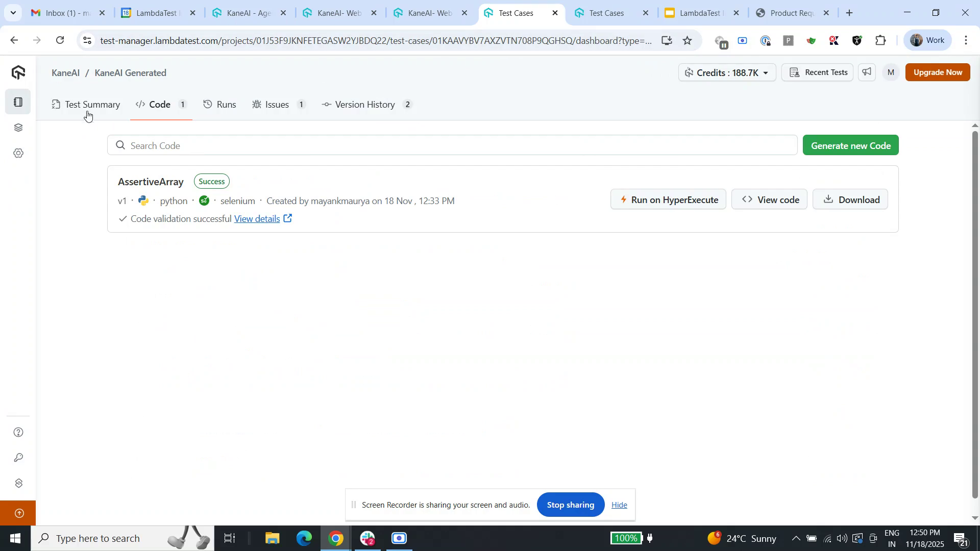This screenshot has height=551, width=980.
Task: Click the key icon in the lower sidebar
Action: (18, 457)
